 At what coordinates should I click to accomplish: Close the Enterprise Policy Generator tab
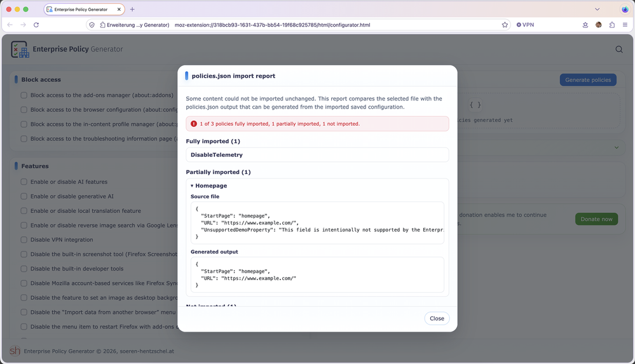(119, 9)
